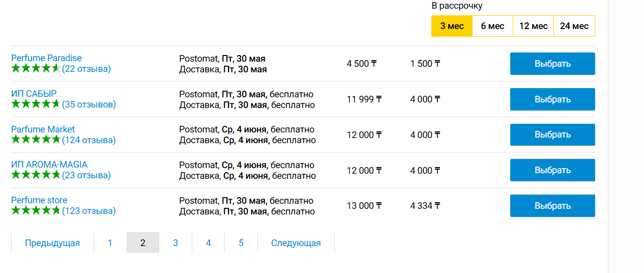Open the ИП САБЫР seller link
Screen dimensions: 644x273
click(34, 94)
